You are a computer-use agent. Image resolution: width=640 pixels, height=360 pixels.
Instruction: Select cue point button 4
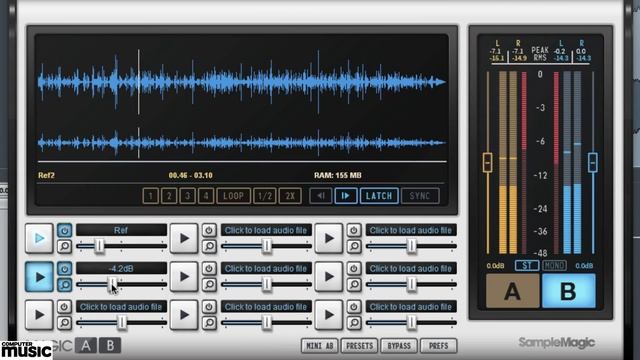(206, 196)
